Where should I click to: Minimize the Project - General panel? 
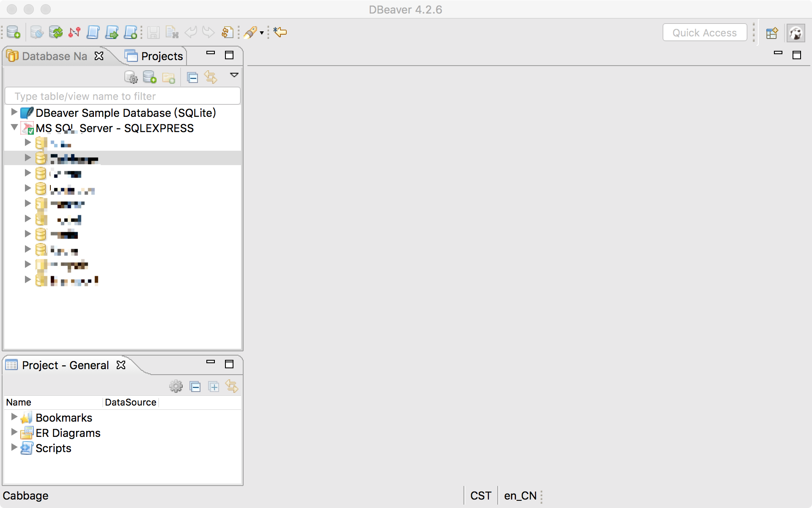[x=211, y=362]
